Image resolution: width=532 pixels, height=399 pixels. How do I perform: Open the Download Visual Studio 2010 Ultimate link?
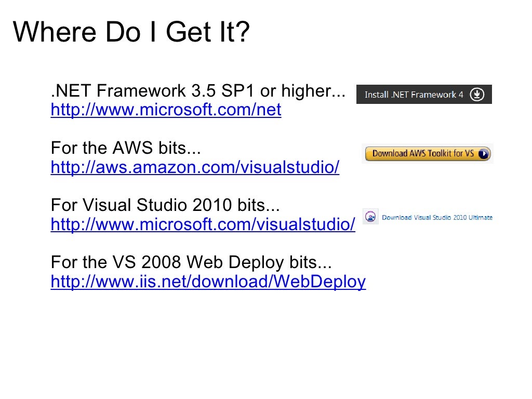(437, 218)
